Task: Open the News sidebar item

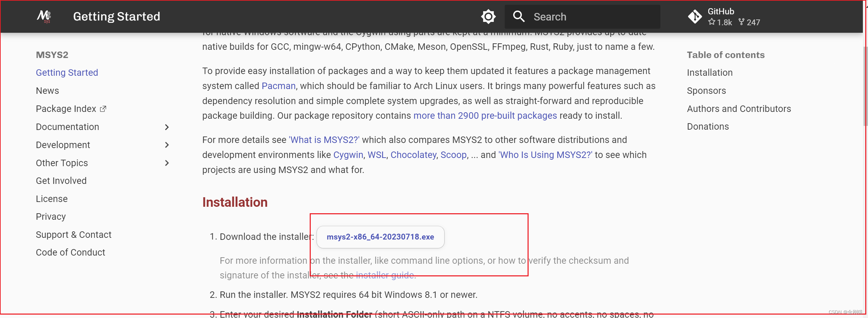Action: (x=47, y=91)
